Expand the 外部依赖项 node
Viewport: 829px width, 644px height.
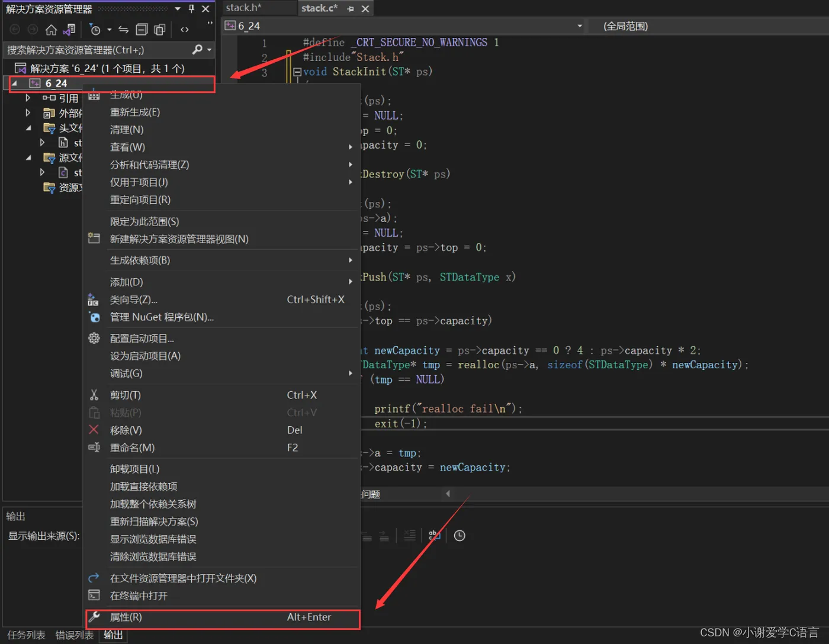click(x=28, y=112)
